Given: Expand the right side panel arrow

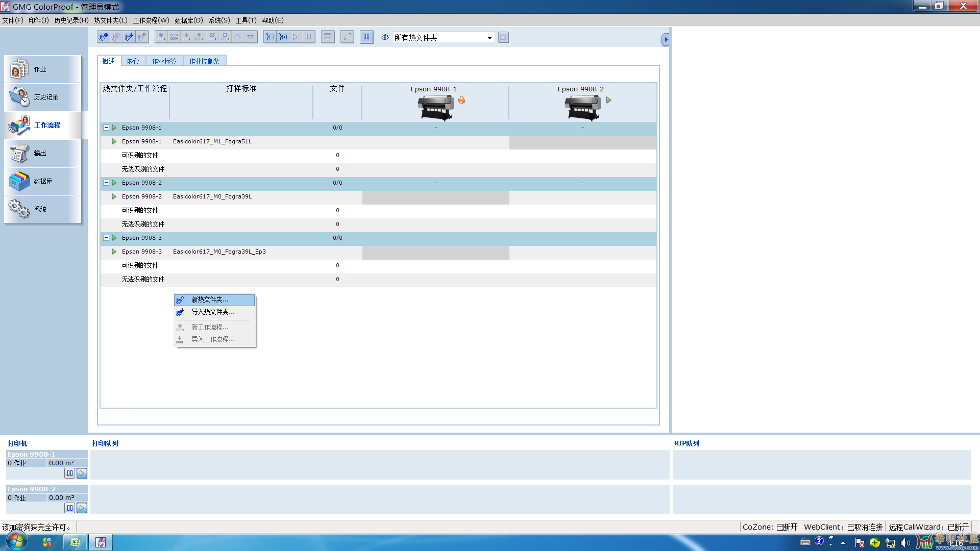Looking at the screenshot, I should [666, 39].
